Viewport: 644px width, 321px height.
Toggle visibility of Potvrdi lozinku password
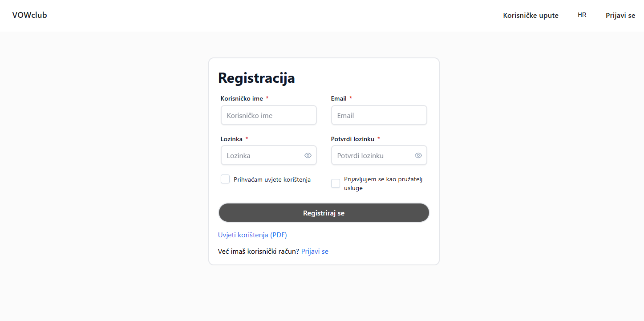[418, 155]
